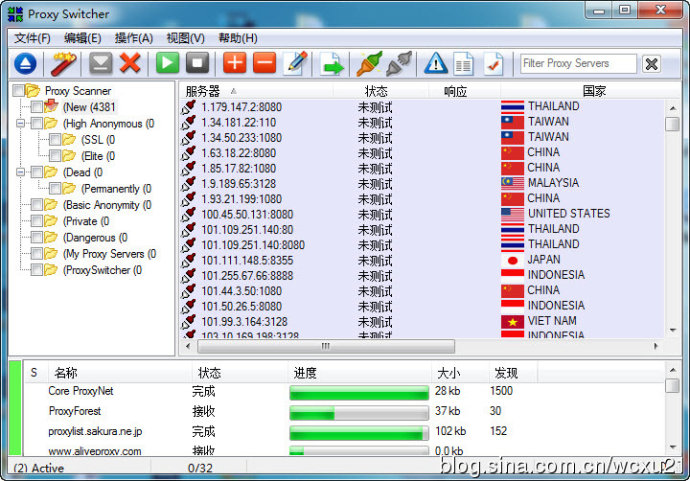Click the green plug connect icon
This screenshot has height=481, width=690.
pyautogui.click(x=369, y=64)
